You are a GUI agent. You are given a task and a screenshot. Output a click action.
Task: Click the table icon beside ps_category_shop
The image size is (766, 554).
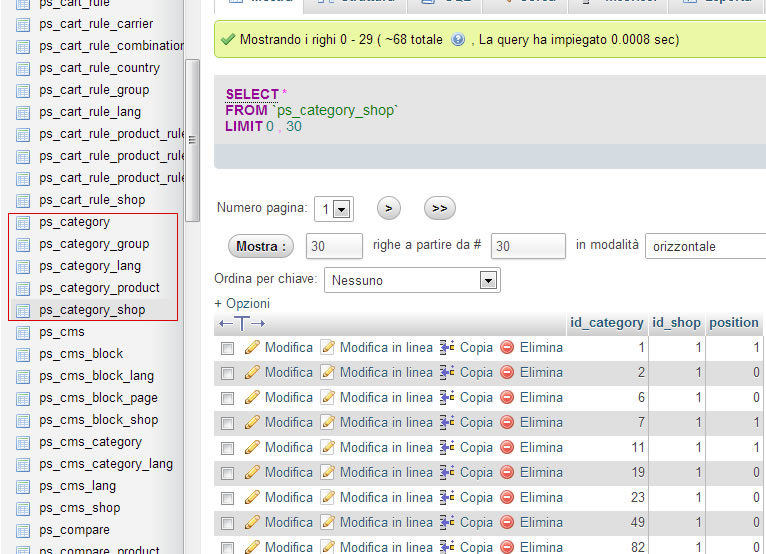(23, 310)
